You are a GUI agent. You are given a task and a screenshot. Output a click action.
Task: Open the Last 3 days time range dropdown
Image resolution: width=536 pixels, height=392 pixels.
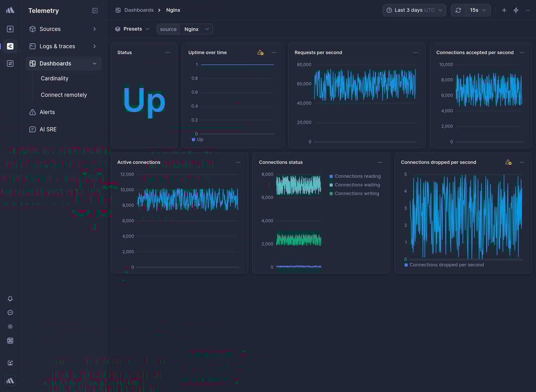click(x=414, y=10)
